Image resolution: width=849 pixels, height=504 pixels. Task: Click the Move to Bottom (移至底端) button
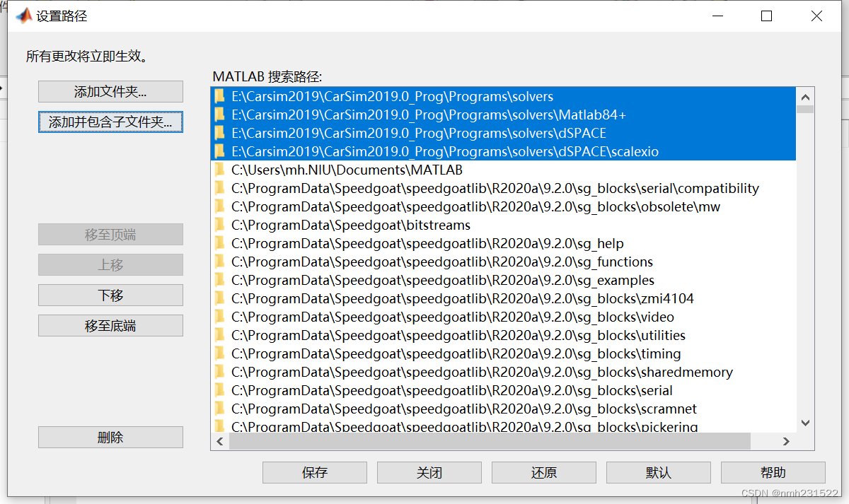click(110, 326)
